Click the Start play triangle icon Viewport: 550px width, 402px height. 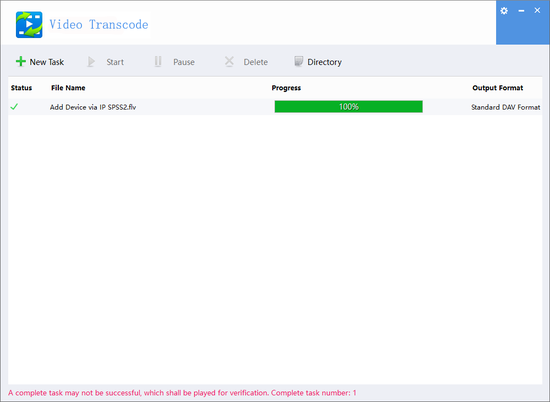tap(91, 62)
